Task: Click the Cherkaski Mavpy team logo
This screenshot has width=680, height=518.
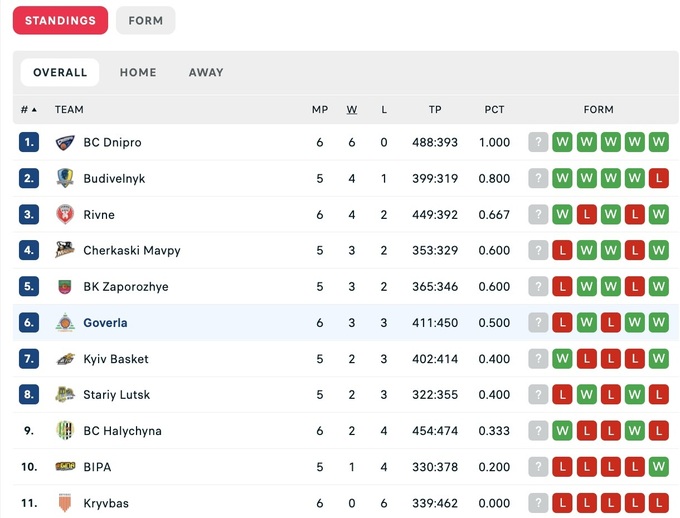Action: coord(65,251)
